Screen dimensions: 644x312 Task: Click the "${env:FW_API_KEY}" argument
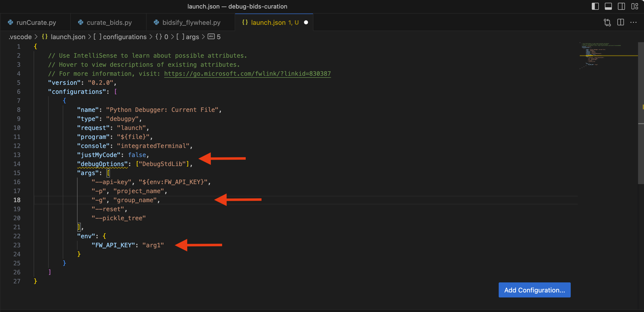click(x=173, y=182)
